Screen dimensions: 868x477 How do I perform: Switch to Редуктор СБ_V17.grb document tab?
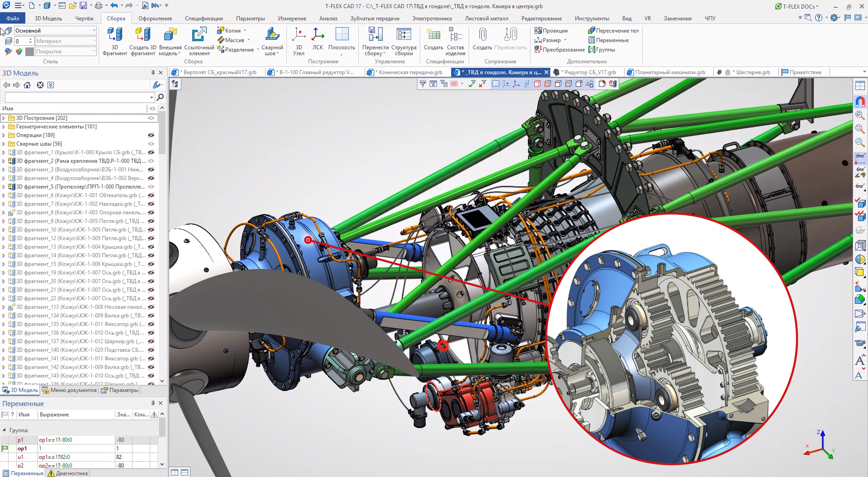tap(590, 72)
